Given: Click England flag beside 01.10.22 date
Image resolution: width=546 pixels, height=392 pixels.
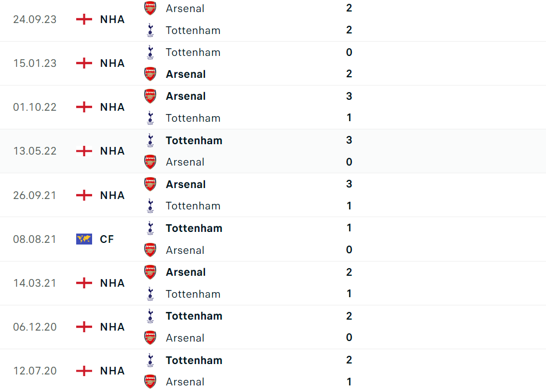Looking at the screenshot, I should [84, 107].
